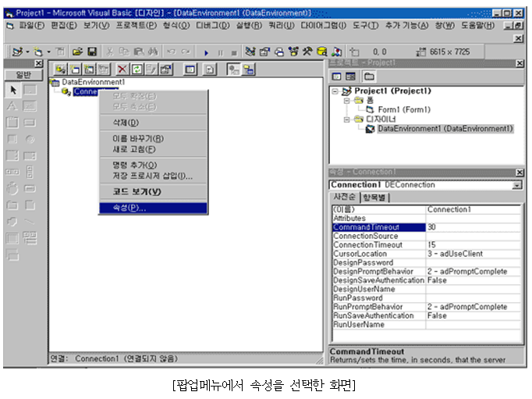Select the ConnectionTimeout property row
This screenshot has width=532, height=399.
426,245
